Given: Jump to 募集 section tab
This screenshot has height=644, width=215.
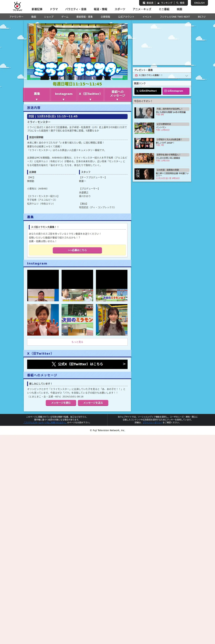Looking at the screenshot, I should [x=37, y=95].
